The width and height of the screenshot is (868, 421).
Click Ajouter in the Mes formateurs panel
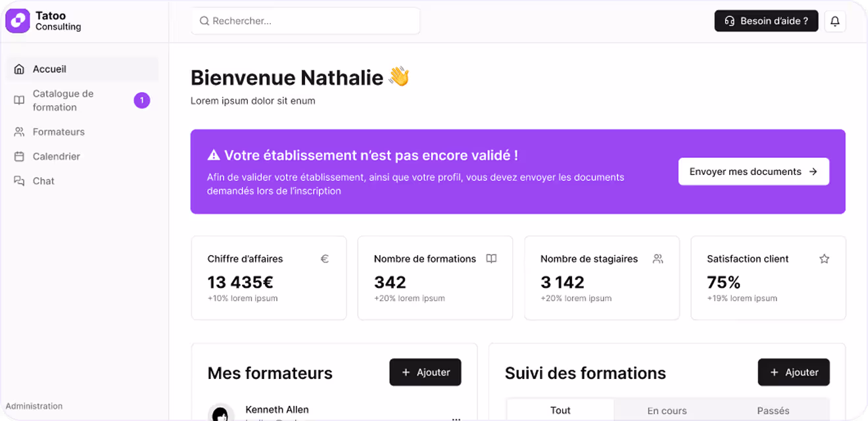click(x=425, y=372)
